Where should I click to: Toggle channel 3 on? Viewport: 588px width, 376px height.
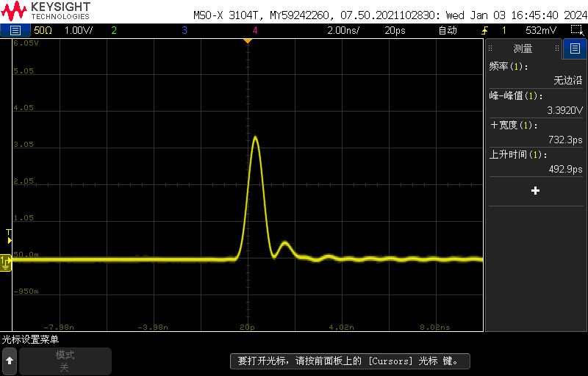click(x=184, y=30)
